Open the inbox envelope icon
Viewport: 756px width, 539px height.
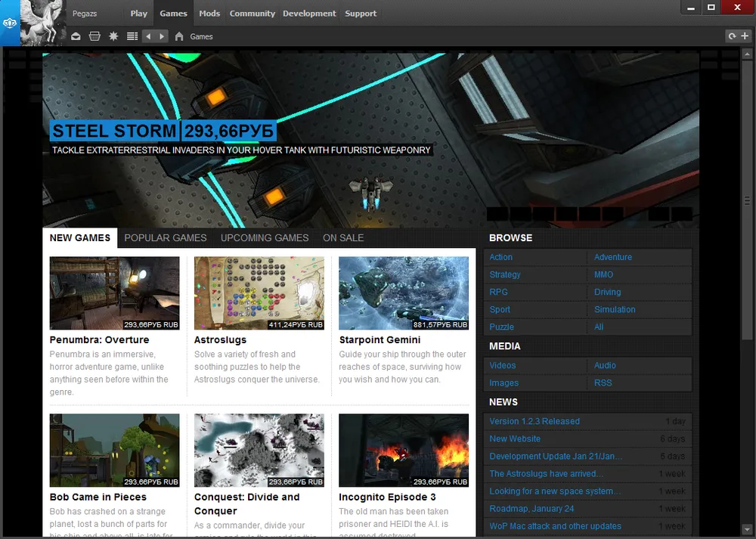[x=76, y=36]
